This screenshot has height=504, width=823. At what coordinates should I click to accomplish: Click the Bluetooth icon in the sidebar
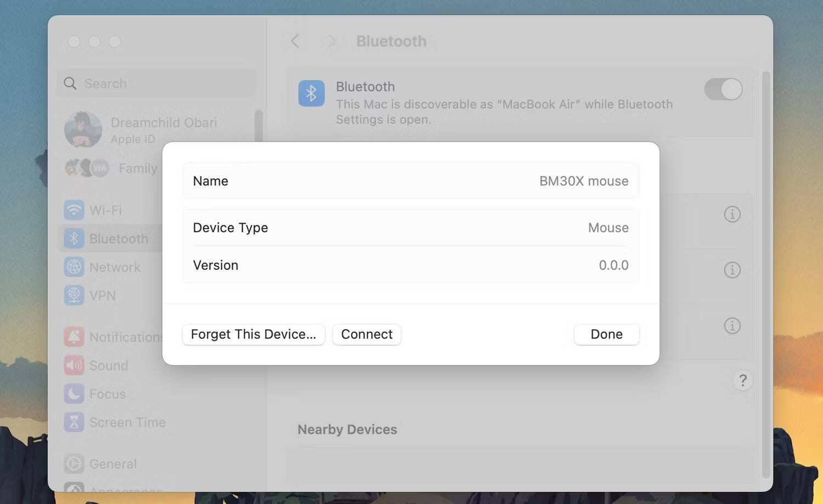point(74,238)
